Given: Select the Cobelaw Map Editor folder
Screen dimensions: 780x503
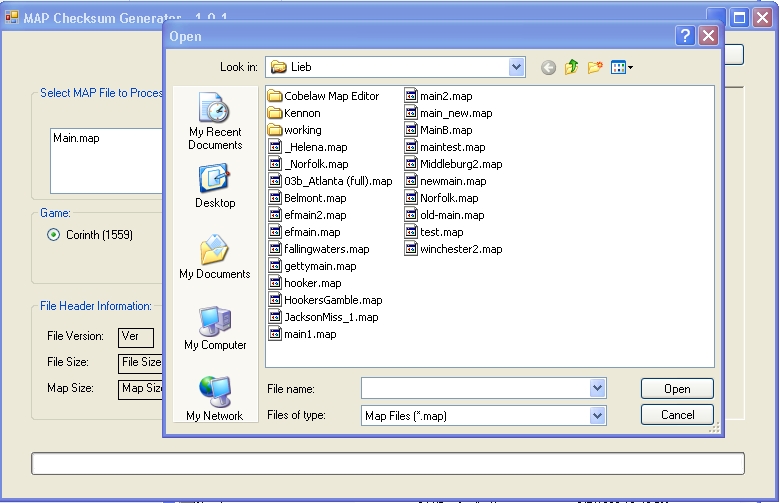Looking at the screenshot, I should (324, 96).
